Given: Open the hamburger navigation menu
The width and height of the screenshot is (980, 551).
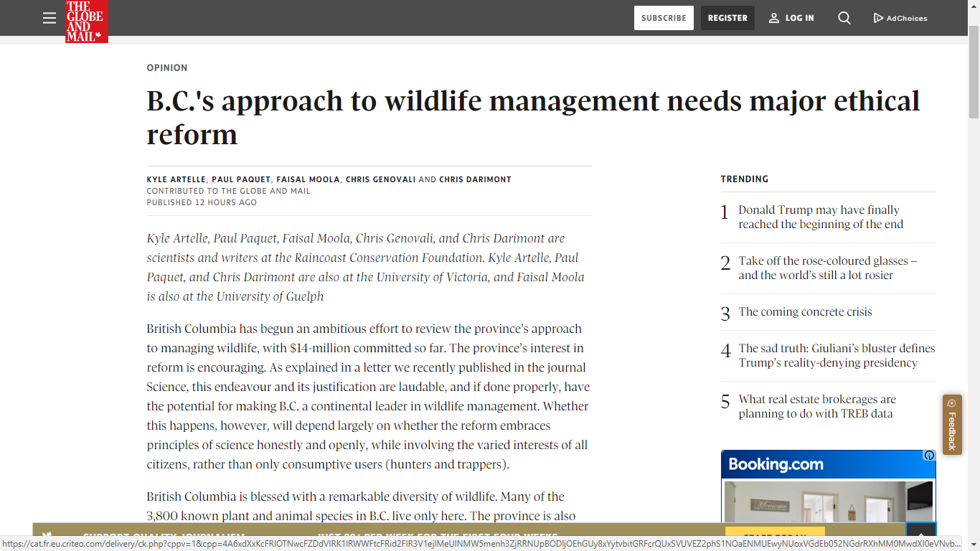Looking at the screenshot, I should [50, 18].
